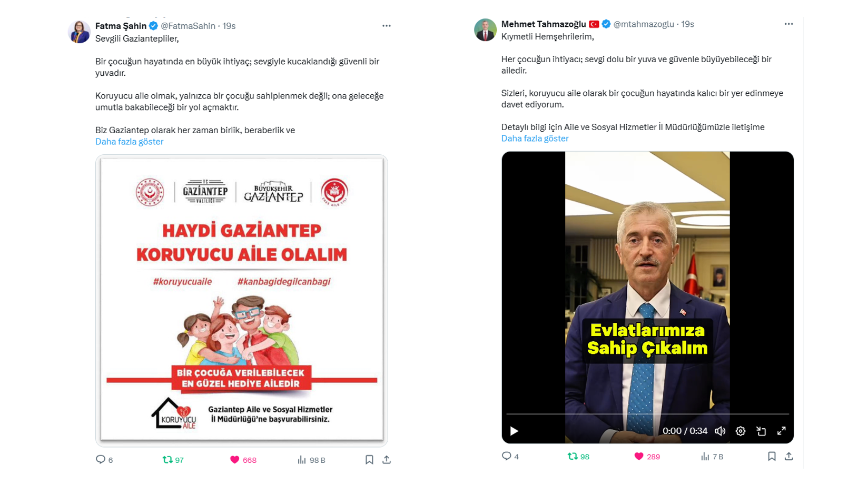Image resolution: width=868 pixels, height=485 pixels.
Task: Open video settings gear
Action: 741,431
